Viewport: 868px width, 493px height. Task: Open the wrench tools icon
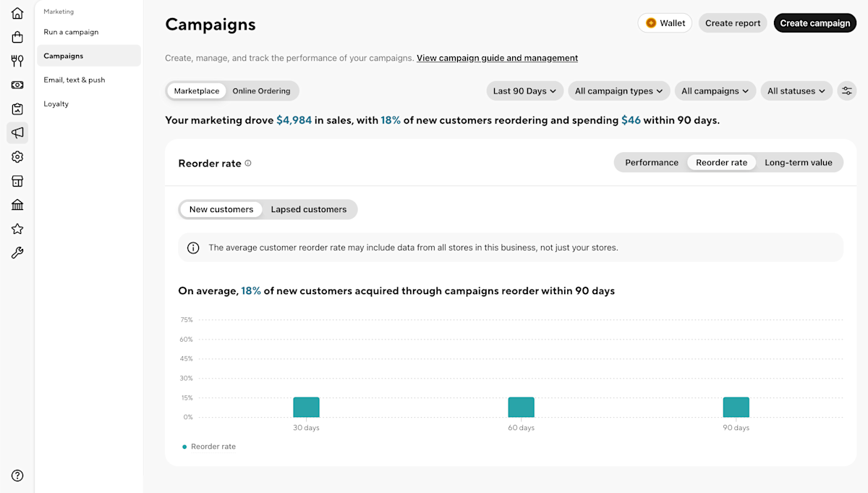[x=17, y=253]
